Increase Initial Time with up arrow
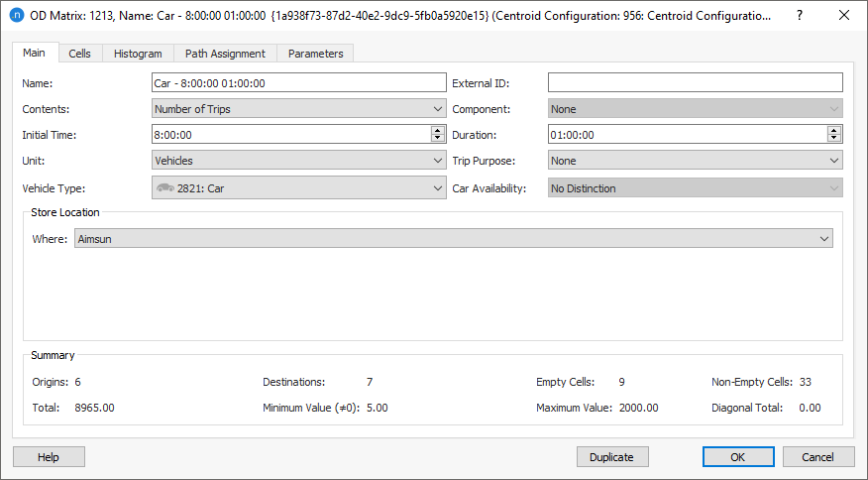 (x=438, y=131)
